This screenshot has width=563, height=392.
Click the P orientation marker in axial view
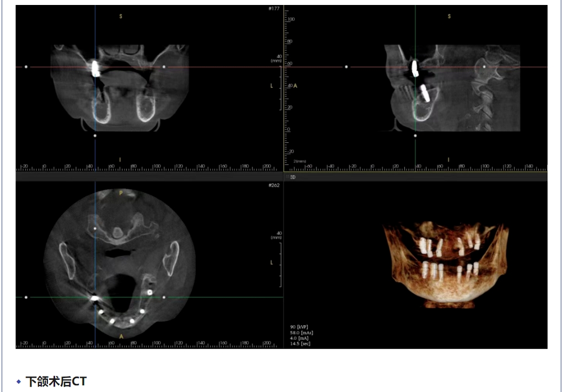pos(121,193)
